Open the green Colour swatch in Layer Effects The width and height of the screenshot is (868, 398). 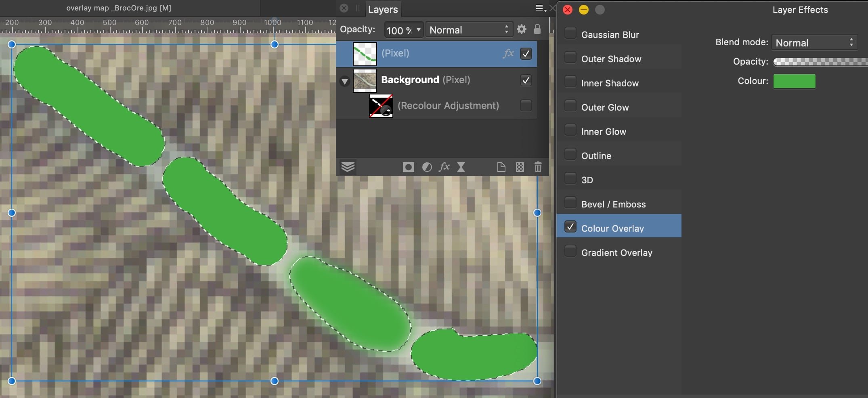click(794, 81)
